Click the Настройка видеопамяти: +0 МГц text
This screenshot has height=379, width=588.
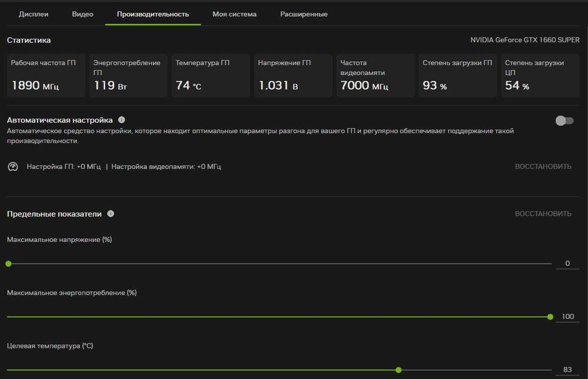pyautogui.click(x=166, y=166)
